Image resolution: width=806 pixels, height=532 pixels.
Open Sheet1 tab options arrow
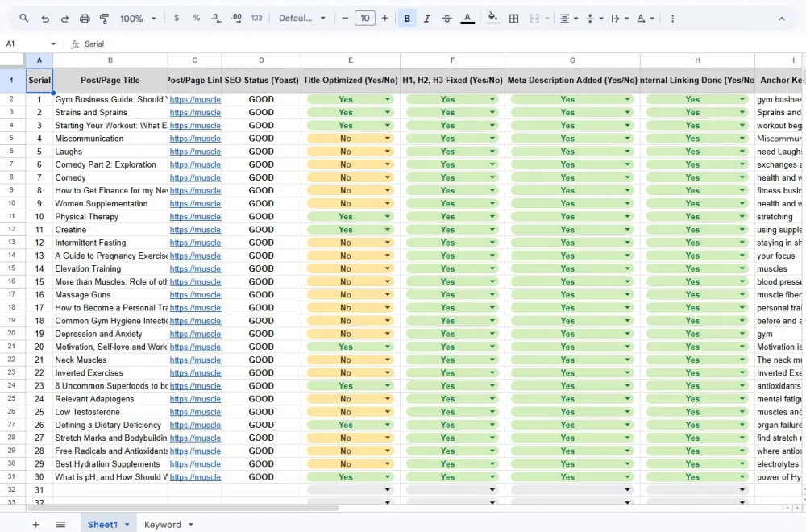click(127, 524)
